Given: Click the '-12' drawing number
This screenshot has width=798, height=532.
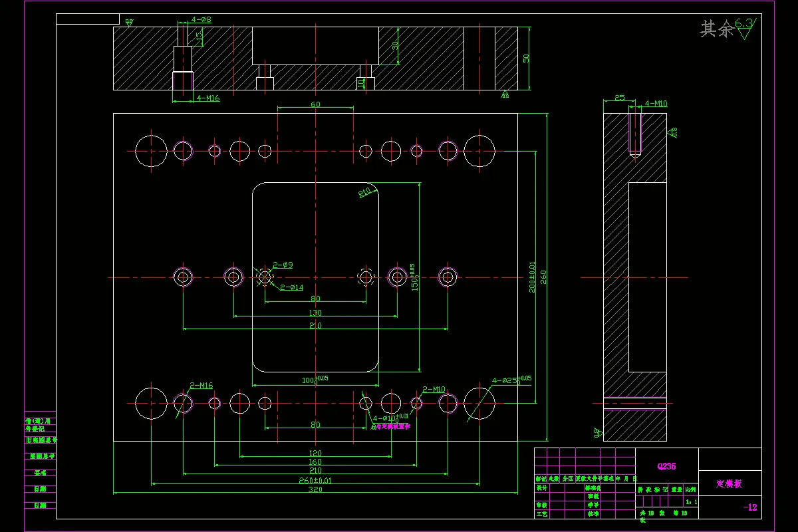Looking at the screenshot, I should tap(750, 507).
